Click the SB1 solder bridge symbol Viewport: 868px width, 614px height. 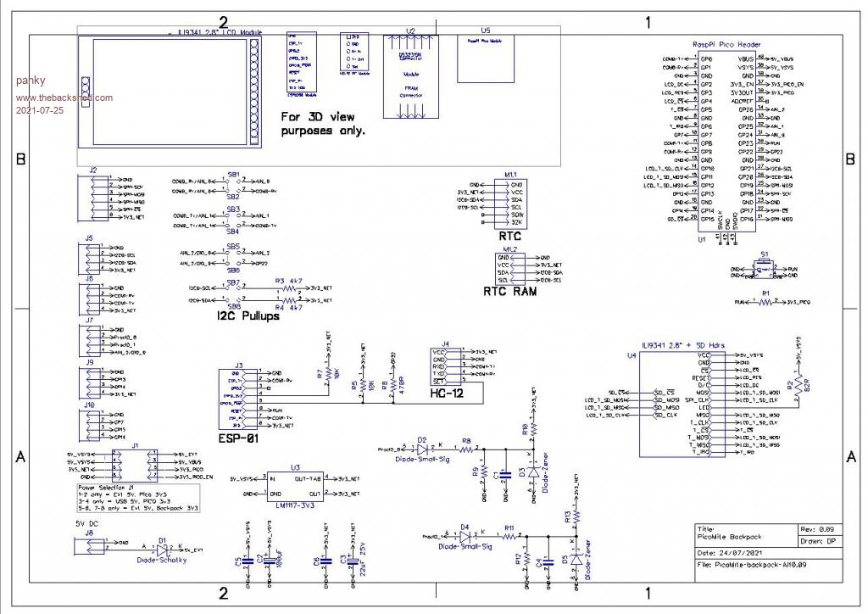coord(233,181)
